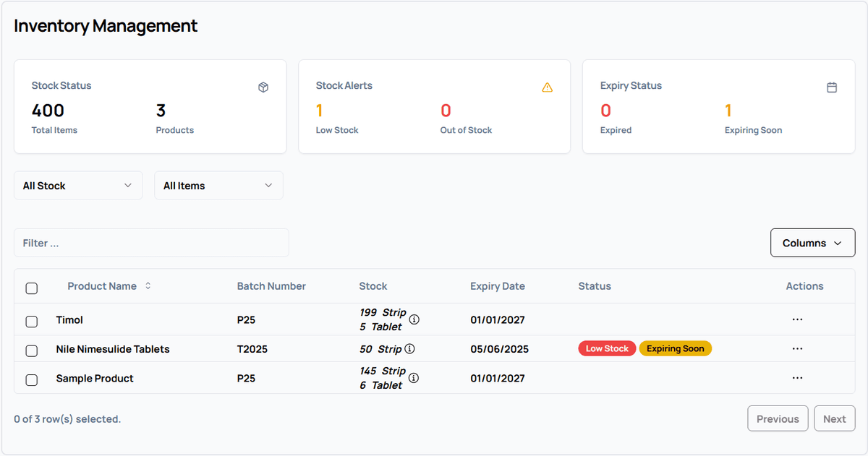Click the info icon beside Sample Product stock
Image resolution: width=868 pixels, height=456 pixels.
(x=413, y=377)
